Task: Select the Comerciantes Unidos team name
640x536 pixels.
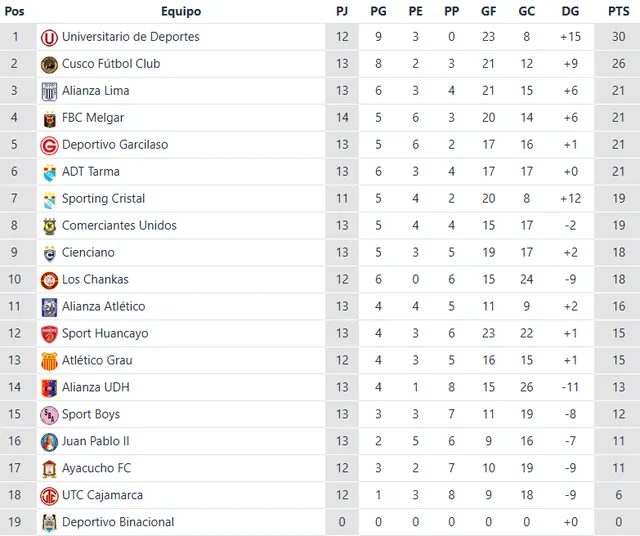Action: 119,226
